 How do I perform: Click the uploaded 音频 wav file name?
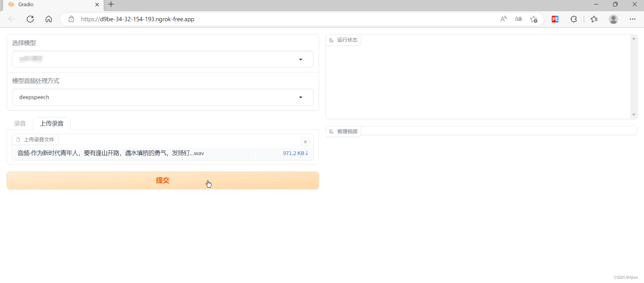pyautogui.click(x=110, y=153)
